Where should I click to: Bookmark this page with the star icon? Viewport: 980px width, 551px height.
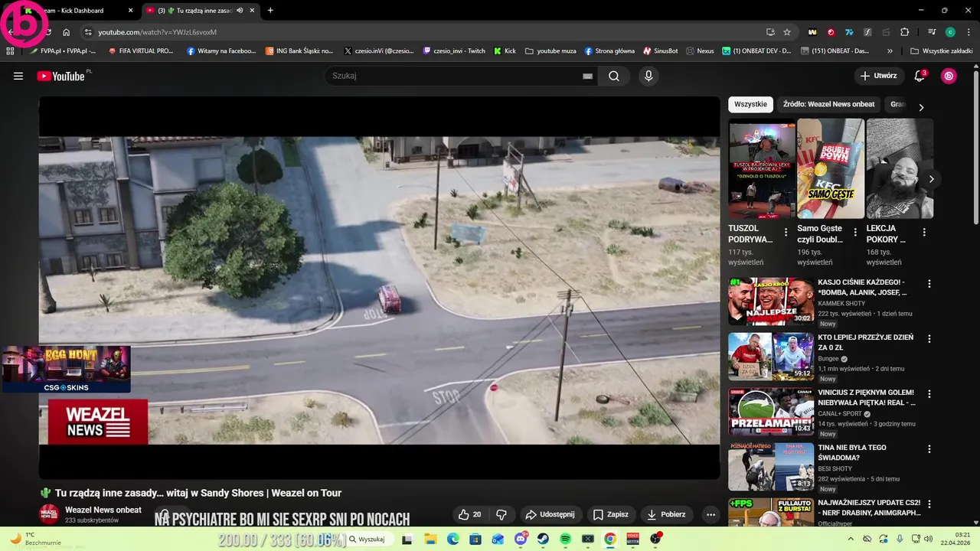coord(787,32)
